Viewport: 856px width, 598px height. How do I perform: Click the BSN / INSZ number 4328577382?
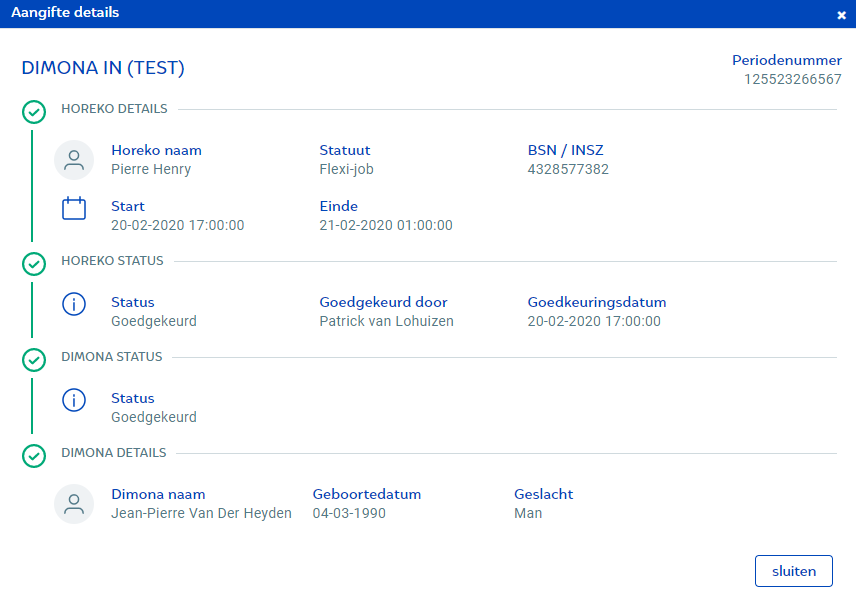point(567,170)
